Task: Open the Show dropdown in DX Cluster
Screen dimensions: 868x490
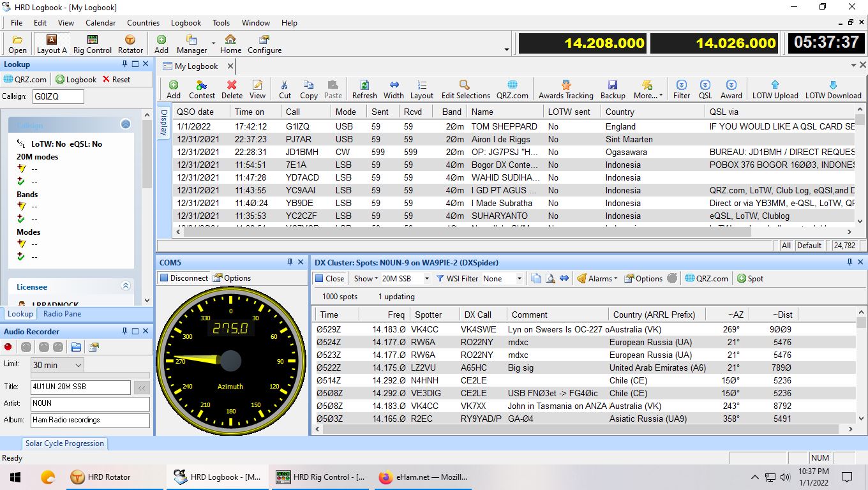Action: pos(366,278)
